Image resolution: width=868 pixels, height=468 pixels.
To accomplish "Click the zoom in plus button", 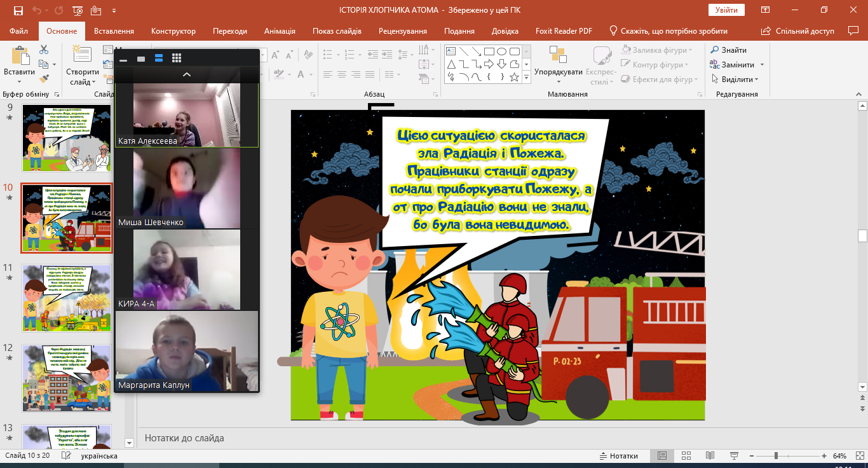I will pos(824,456).
